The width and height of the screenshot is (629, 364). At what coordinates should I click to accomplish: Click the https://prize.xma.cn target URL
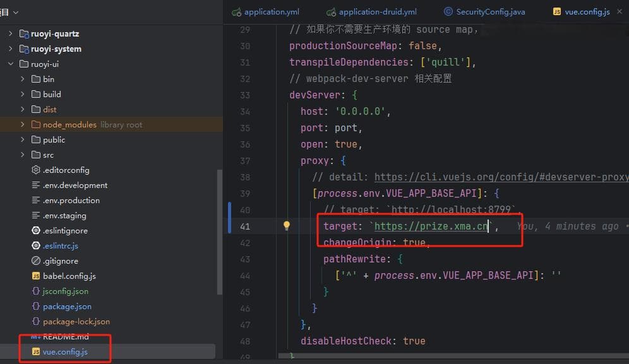tap(431, 226)
